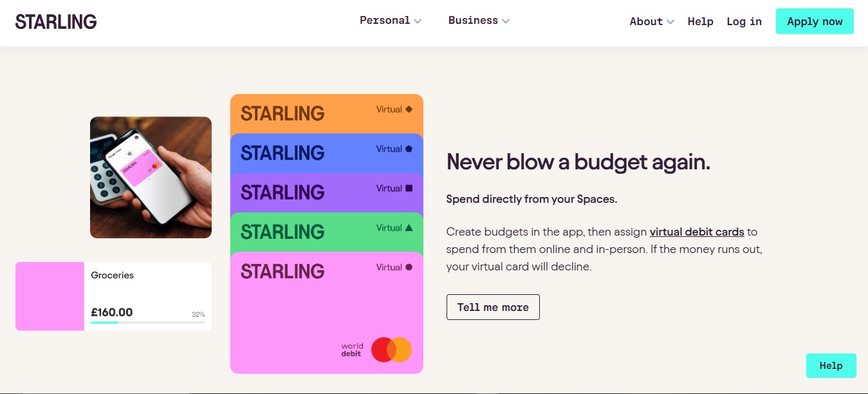Expand the About menu chevron
The image size is (868, 394).
point(670,22)
